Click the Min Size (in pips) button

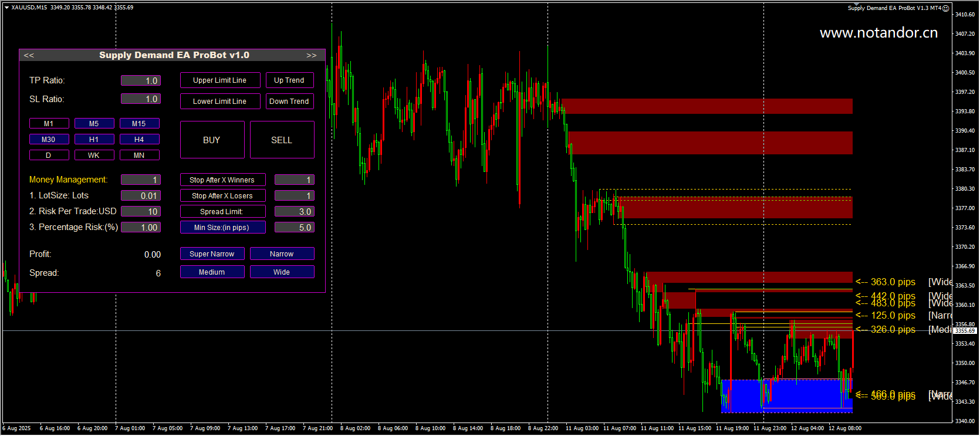coord(222,228)
